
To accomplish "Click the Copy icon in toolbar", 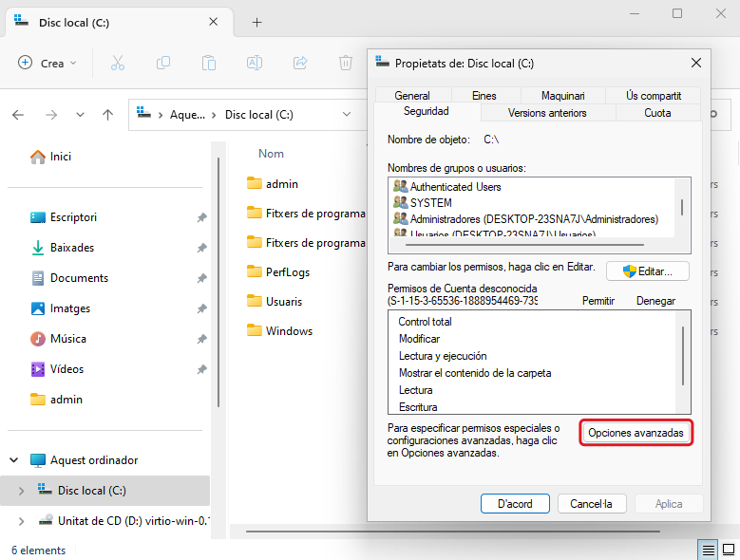I will [x=163, y=63].
